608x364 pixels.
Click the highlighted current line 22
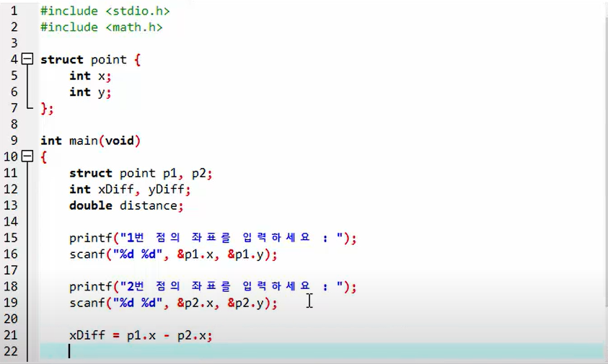point(321,351)
